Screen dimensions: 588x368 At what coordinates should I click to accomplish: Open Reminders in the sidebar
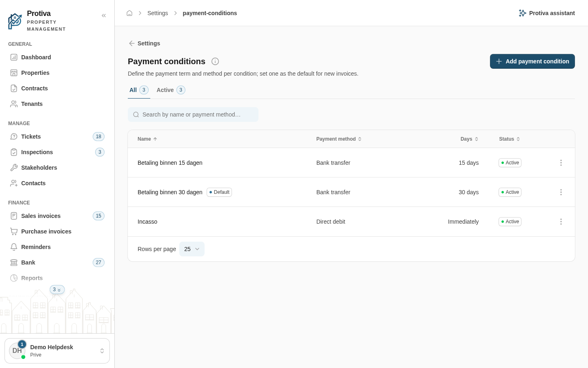point(57,247)
